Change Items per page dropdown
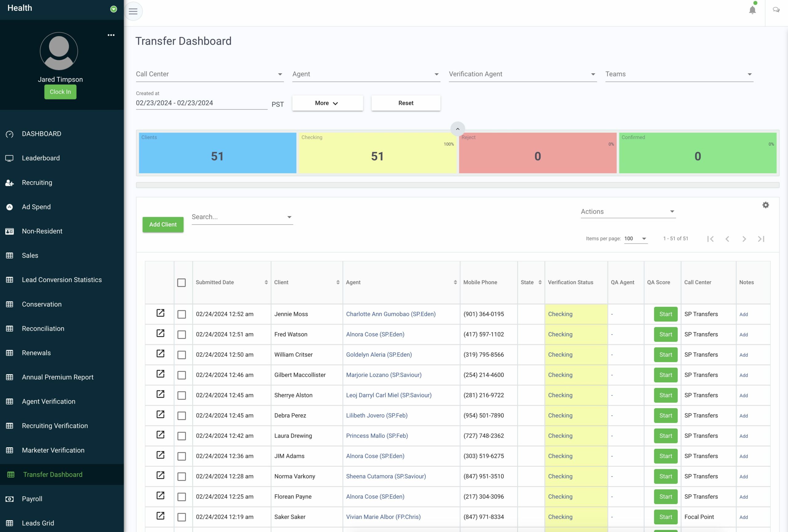Screen dimensions: 788x532 pos(635,239)
